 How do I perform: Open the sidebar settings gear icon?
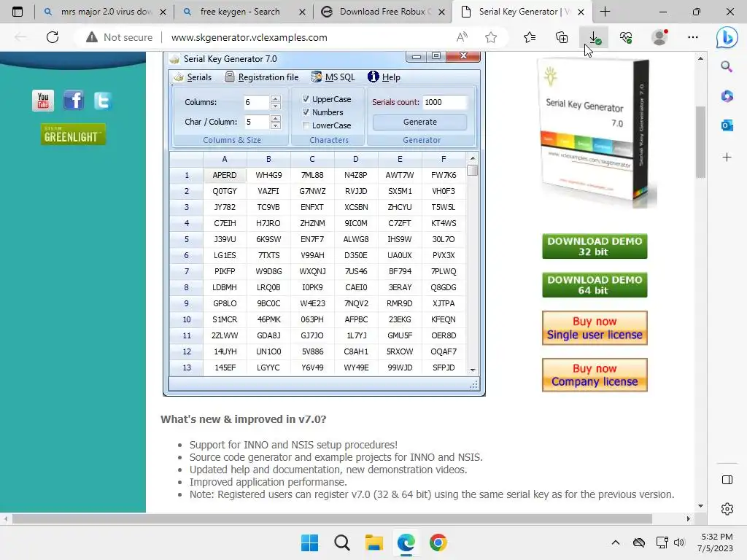pyautogui.click(x=727, y=508)
